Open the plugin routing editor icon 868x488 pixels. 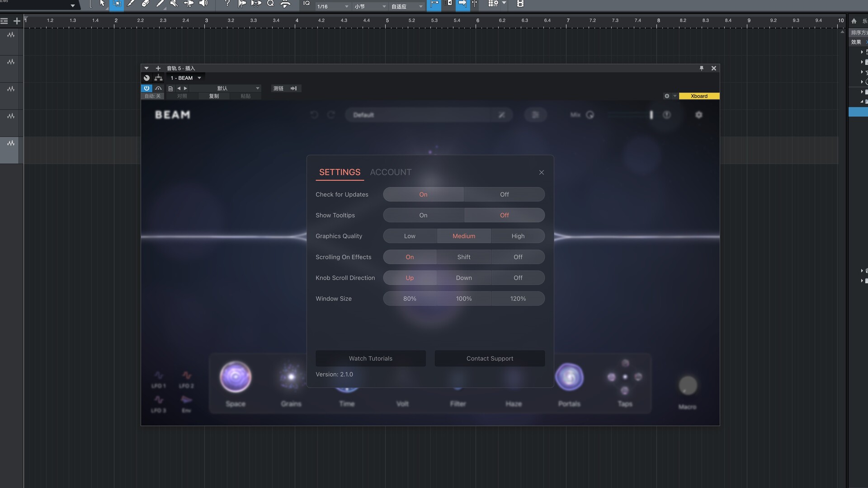[x=158, y=78]
